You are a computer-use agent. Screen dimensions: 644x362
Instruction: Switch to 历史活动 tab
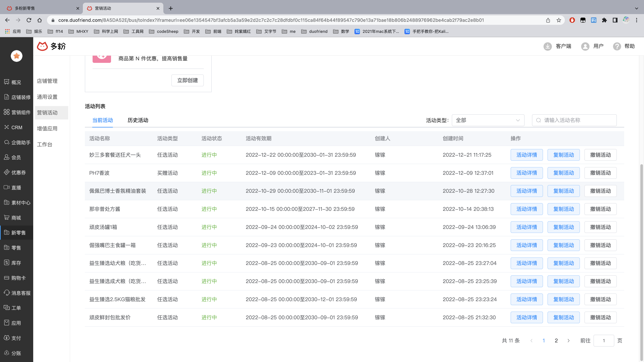[x=138, y=120]
